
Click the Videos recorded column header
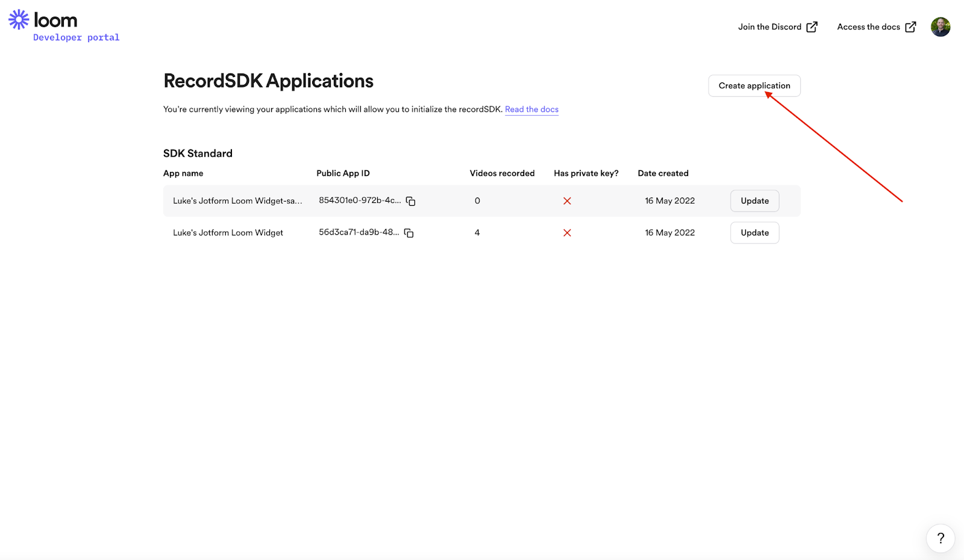click(x=502, y=173)
